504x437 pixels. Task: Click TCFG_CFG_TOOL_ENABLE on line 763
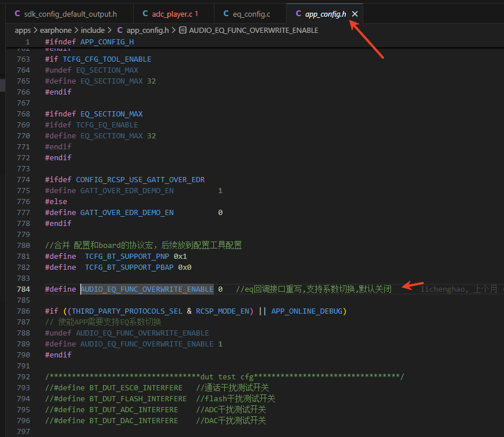(x=107, y=59)
